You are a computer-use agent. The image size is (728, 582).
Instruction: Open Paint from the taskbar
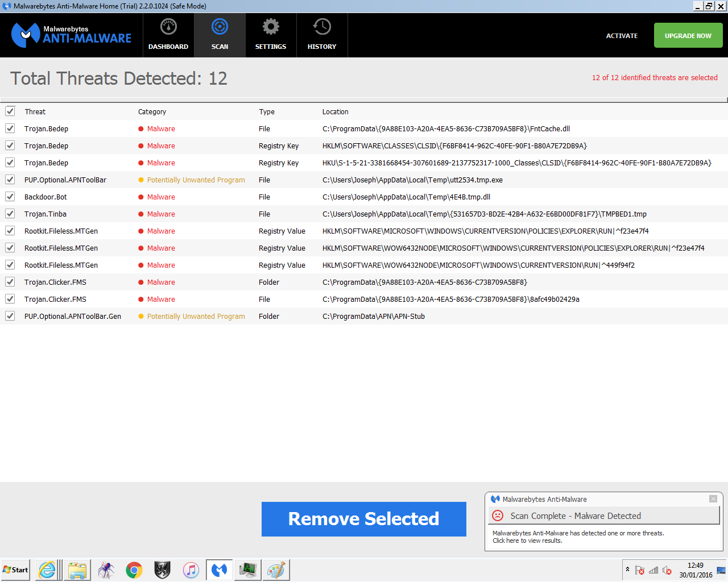click(x=276, y=570)
